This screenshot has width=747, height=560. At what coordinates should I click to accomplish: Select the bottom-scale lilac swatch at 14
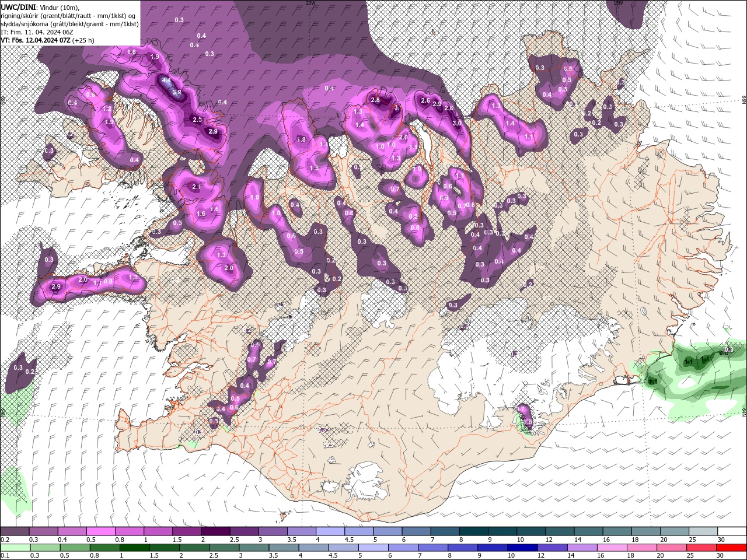(582, 547)
